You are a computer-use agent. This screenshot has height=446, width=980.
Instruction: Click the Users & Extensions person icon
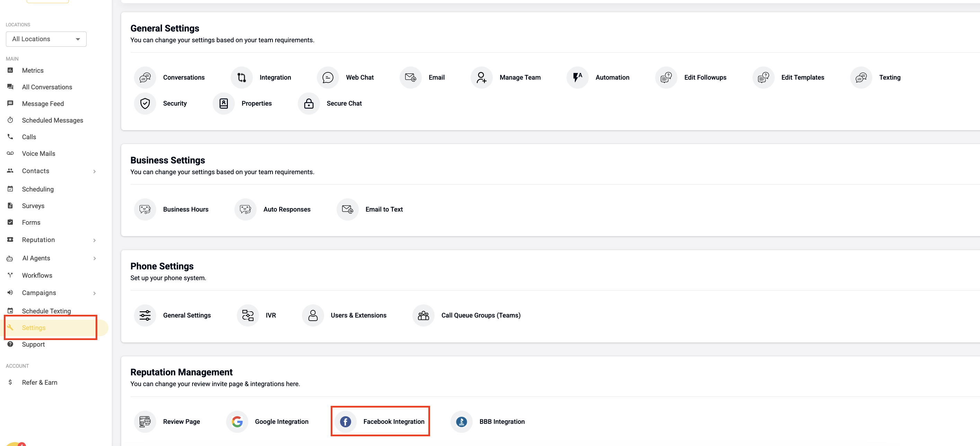click(313, 315)
